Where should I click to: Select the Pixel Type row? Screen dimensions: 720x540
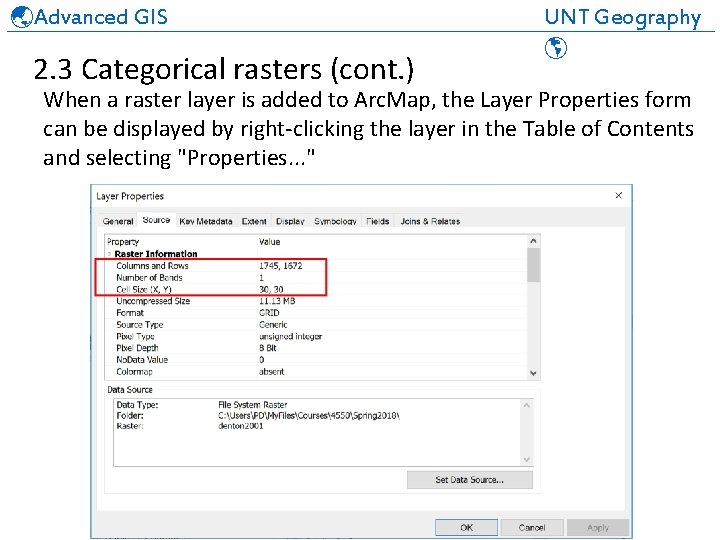pyautogui.click(x=315, y=337)
